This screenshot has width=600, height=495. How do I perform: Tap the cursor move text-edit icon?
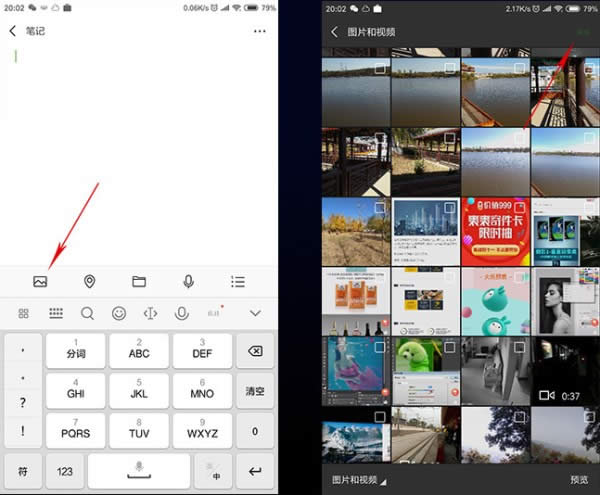(150, 313)
